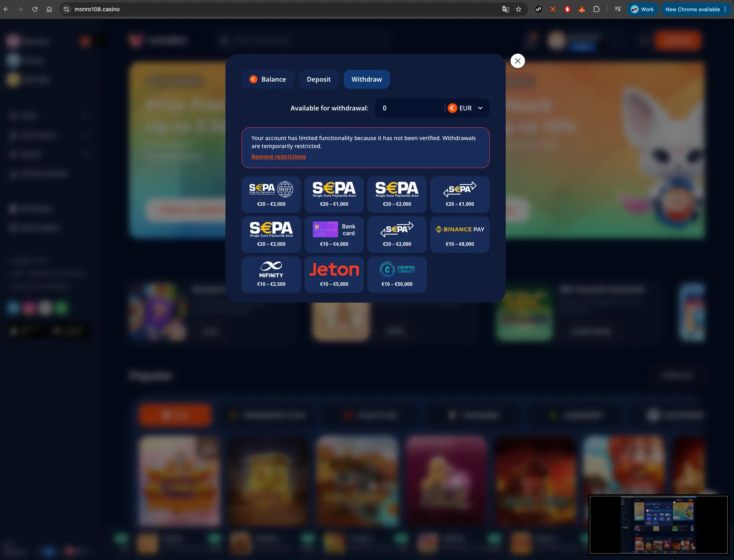Select SEPA arrows option limited to €20 – €2,000
The width and height of the screenshot is (734, 560).
397,234
